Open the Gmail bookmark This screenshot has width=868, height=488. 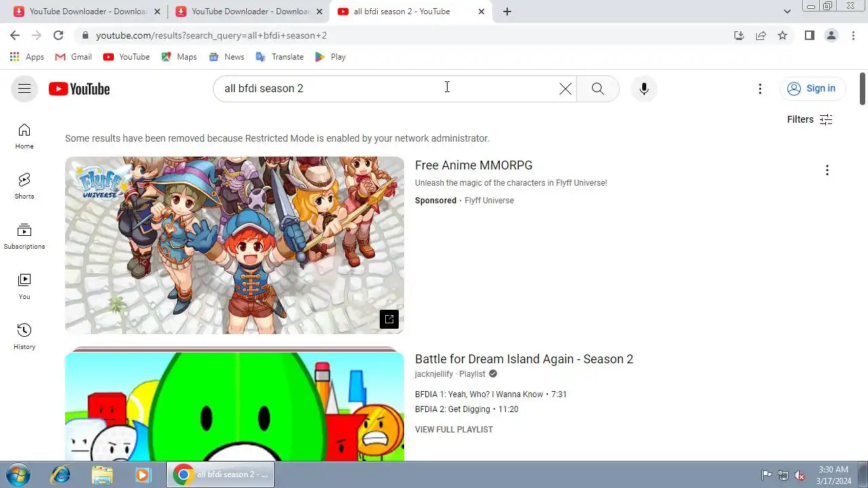tap(73, 57)
